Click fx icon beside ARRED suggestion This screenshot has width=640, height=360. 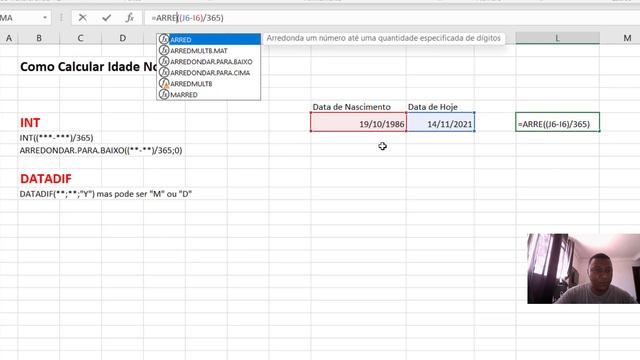coord(164,40)
